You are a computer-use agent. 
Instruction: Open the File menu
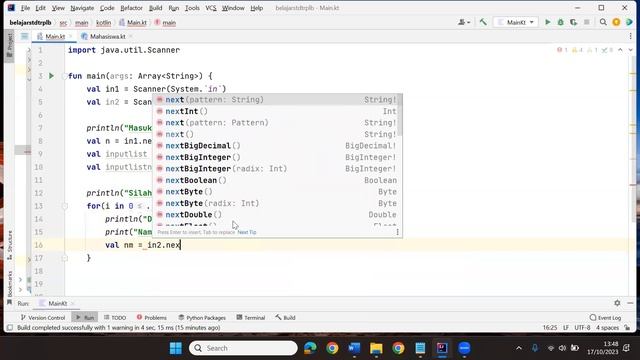(x=25, y=8)
